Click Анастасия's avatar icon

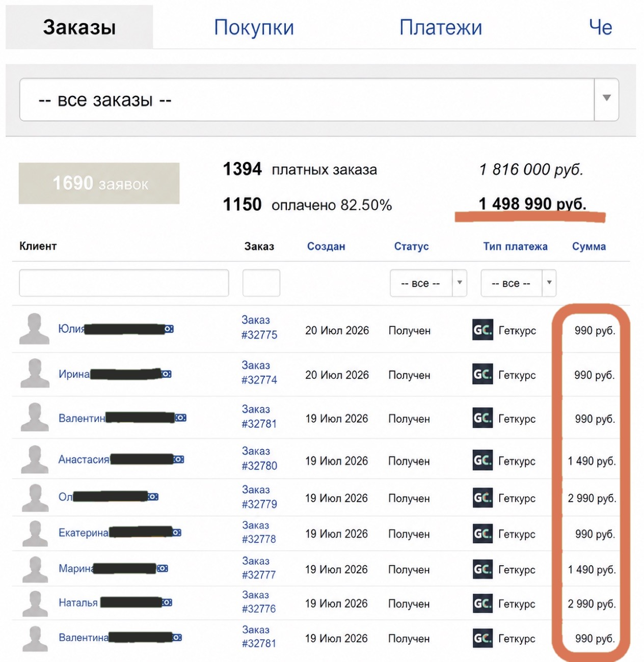click(x=34, y=459)
